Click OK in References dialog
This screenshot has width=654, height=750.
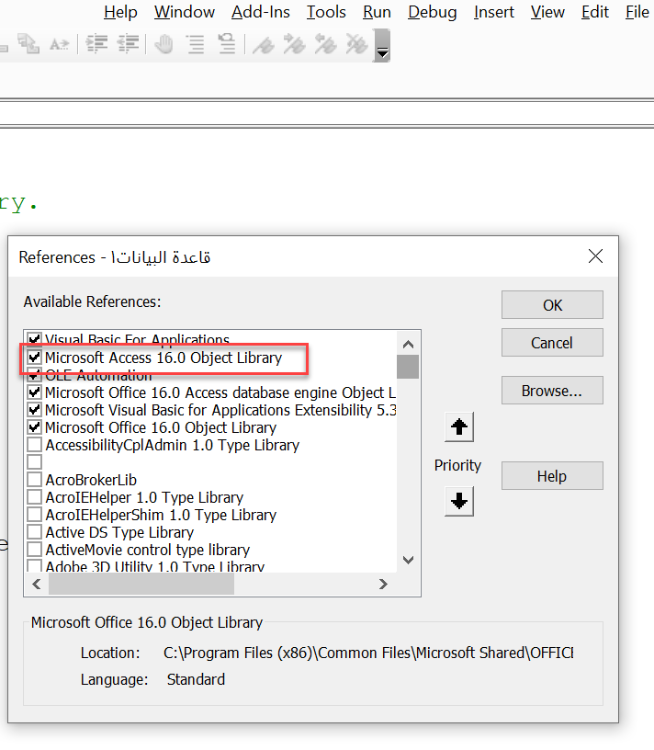(552, 305)
